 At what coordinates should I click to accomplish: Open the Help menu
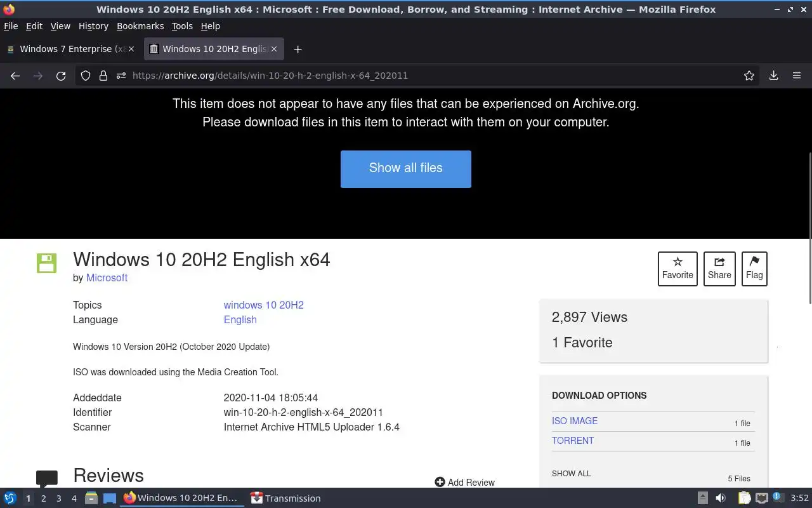pyautogui.click(x=210, y=26)
